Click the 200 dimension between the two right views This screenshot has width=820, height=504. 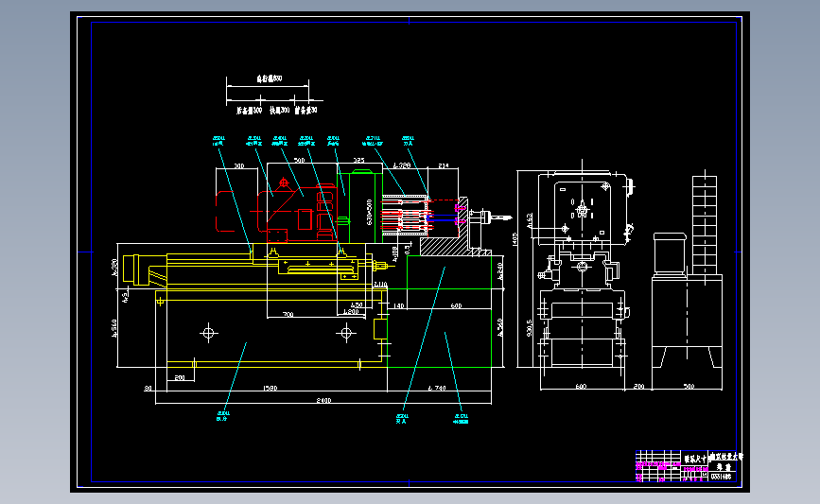(x=638, y=387)
